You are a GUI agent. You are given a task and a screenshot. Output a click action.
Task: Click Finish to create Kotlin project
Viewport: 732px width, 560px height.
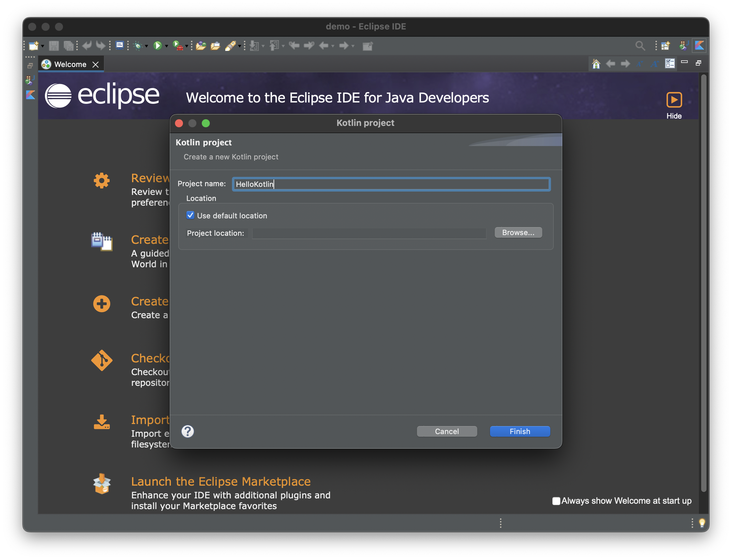(x=520, y=431)
